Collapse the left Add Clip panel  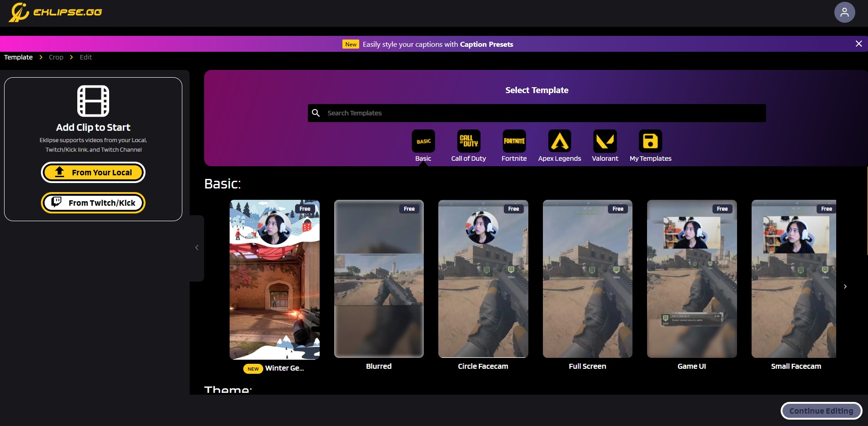point(197,248)
